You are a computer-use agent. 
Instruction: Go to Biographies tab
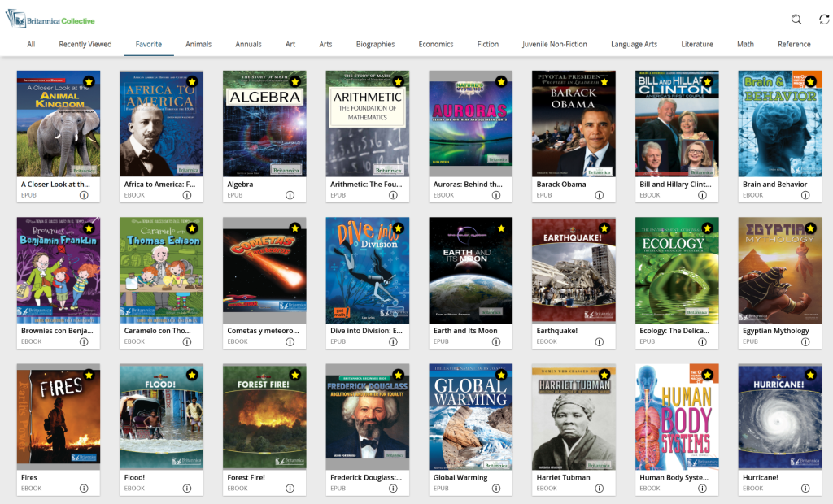coord(375,44)
